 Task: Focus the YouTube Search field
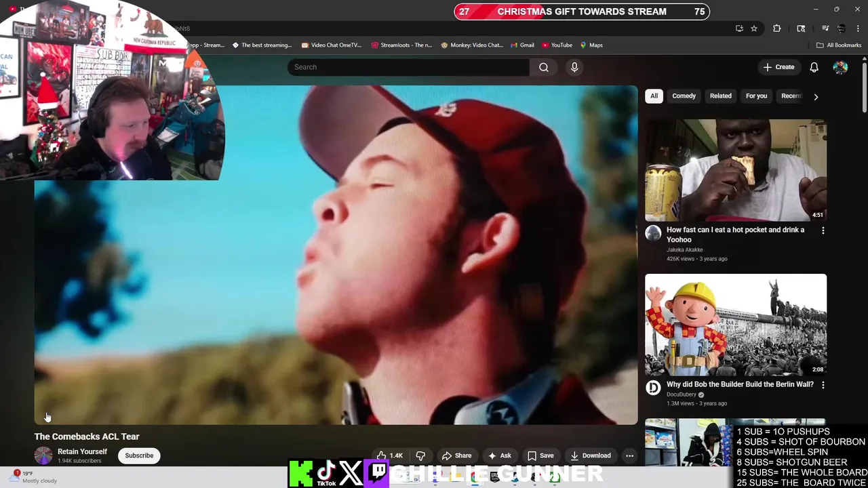(x=408, y=67)
